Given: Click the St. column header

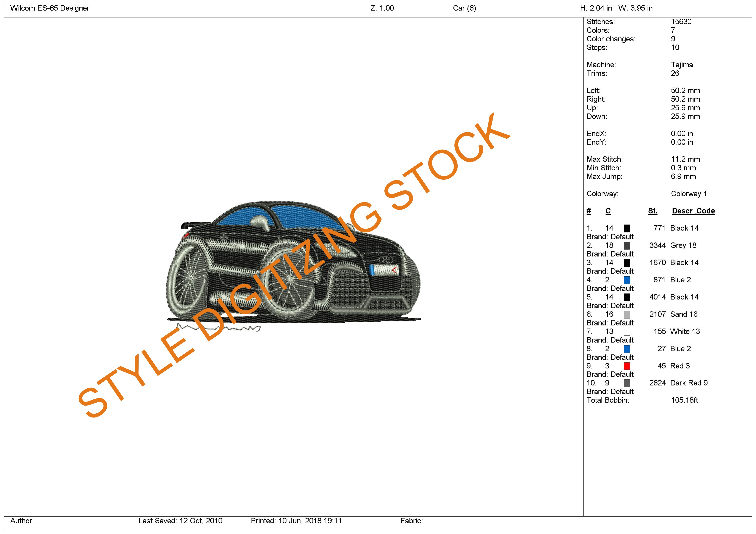Looking at the screenshot, I should [x=652, y=211].
